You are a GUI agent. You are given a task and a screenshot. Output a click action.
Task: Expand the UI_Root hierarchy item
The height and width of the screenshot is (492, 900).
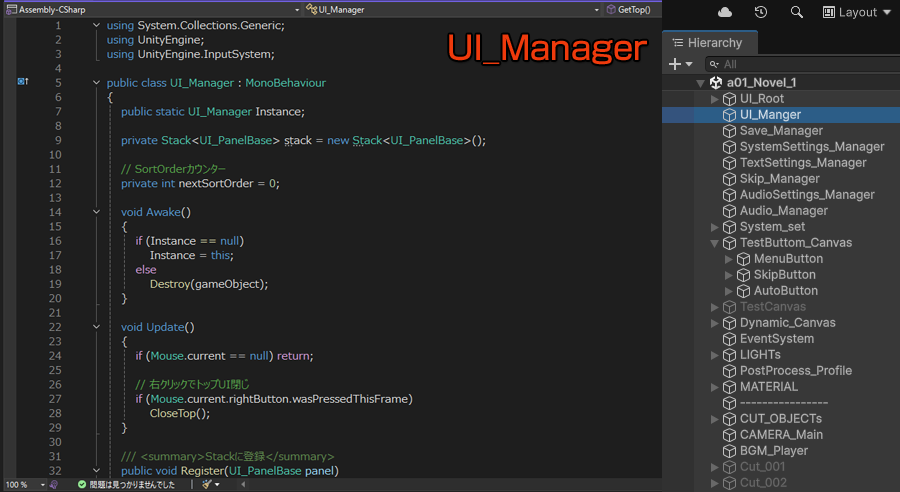point(715,99)
